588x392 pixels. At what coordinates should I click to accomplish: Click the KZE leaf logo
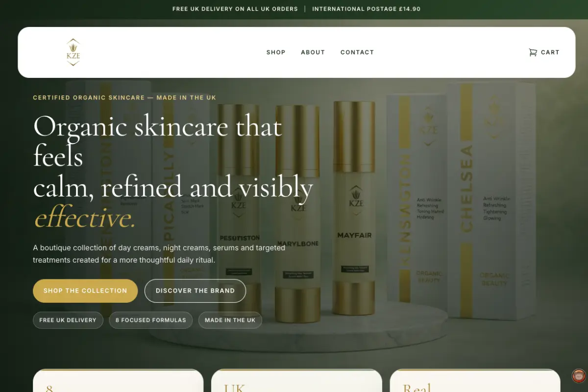[x=73, y=52]
